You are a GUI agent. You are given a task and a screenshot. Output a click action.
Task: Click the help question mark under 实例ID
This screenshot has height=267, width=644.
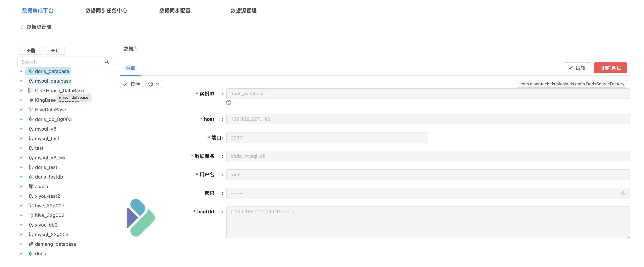coord(229,103)
